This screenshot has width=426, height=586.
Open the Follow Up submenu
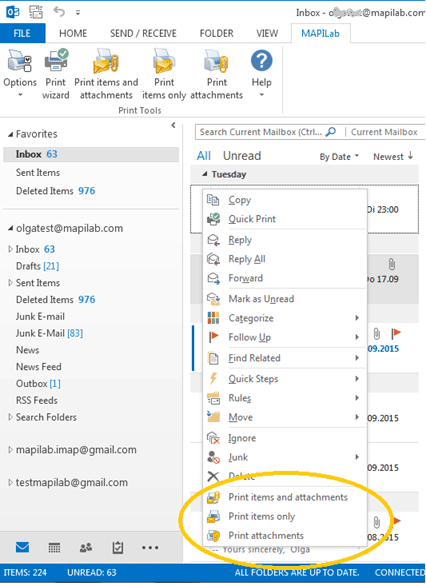pos(285,337)
